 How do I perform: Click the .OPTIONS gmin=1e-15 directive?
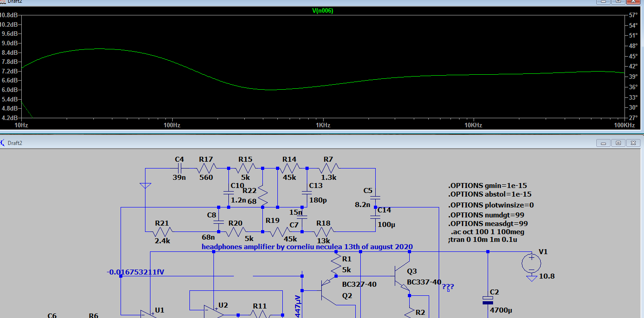tap(488, 186)
